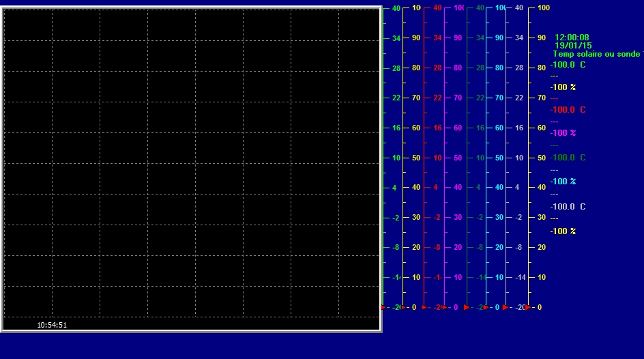
Task: Click the cyan -100 % humidity readout
Action: 563,182
